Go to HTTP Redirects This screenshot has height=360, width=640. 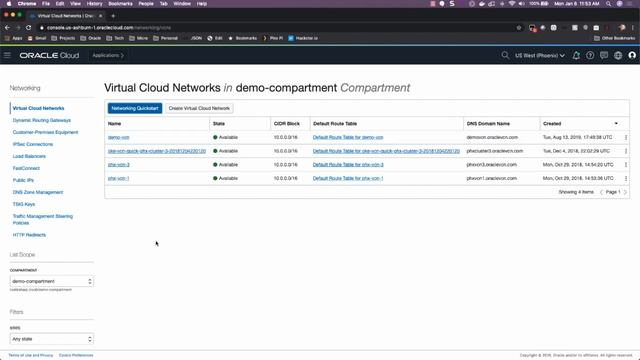coord(29,235)
